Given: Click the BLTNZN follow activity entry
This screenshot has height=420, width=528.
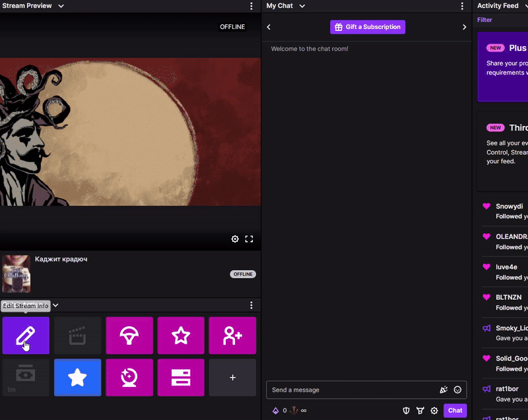Looking at the screenshot, I should 505,302.
